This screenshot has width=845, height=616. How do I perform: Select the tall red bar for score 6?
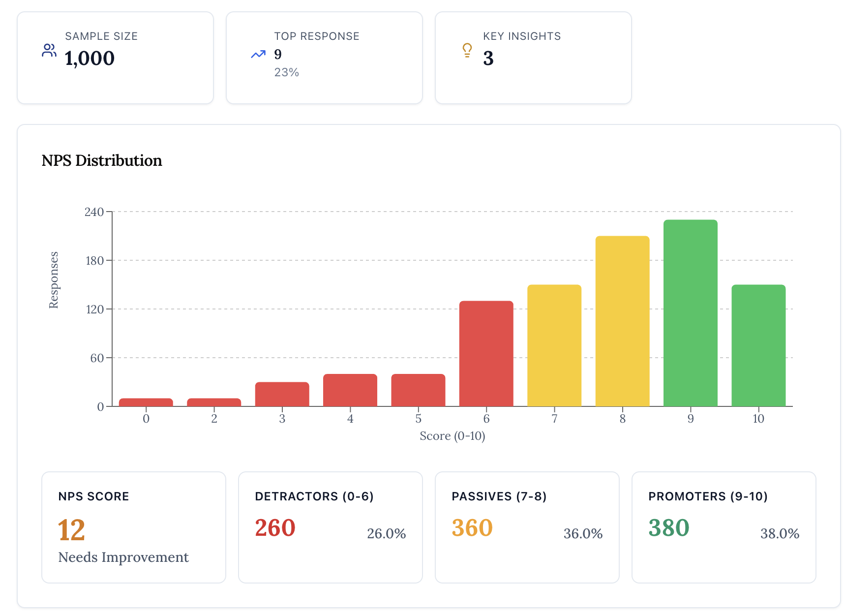click(486, 353)
